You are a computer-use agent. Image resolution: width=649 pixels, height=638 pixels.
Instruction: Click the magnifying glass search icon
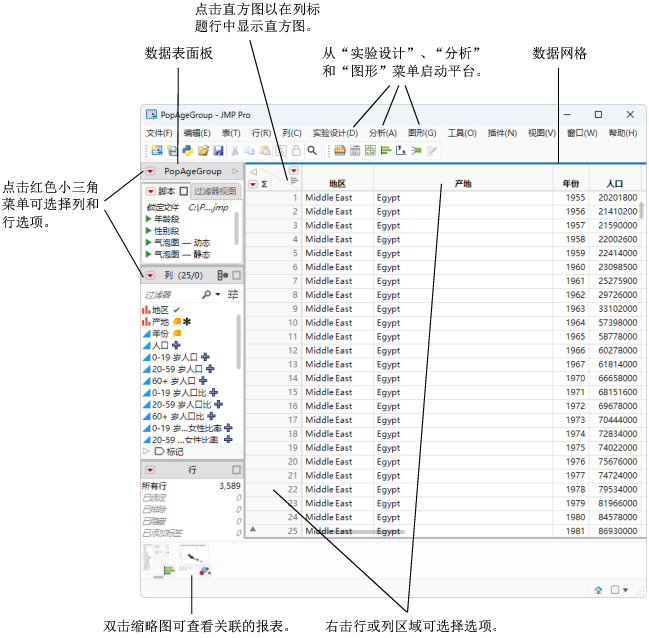(312, 150)
